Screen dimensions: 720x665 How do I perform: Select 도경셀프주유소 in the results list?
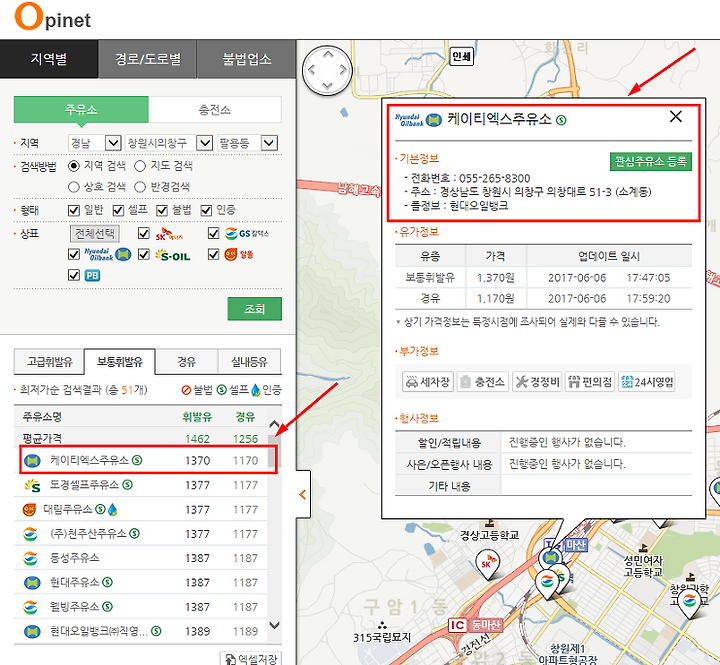coord(143,485)
